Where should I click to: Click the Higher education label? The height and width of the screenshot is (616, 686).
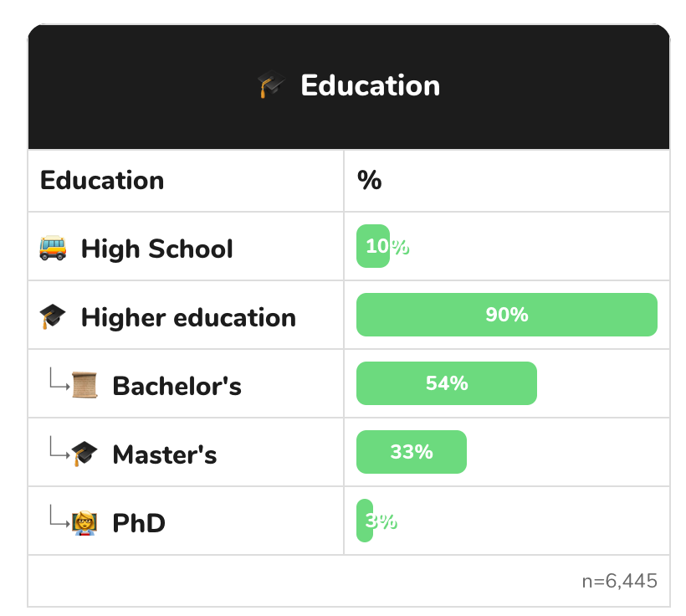pyautogui.click(x=188, y=317)
